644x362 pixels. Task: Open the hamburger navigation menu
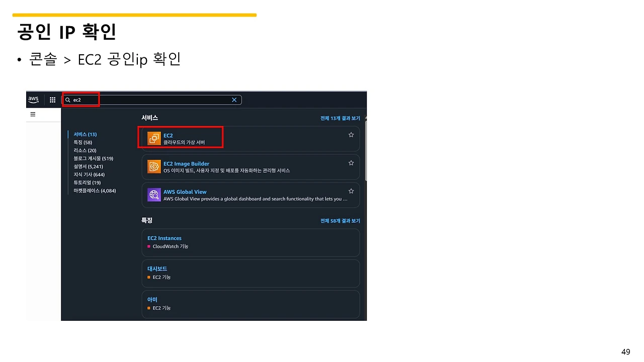click(33, 114)
